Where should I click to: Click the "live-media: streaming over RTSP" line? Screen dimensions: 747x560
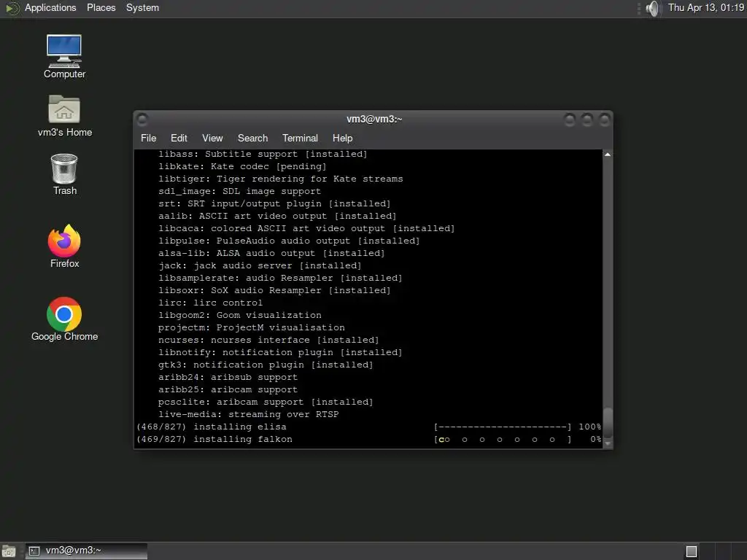tap(248, 414)
